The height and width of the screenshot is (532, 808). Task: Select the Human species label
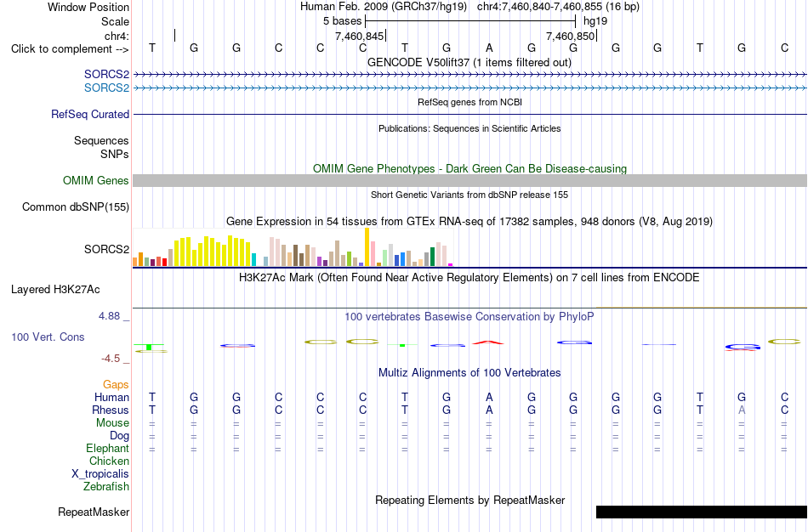click(111, 397)
